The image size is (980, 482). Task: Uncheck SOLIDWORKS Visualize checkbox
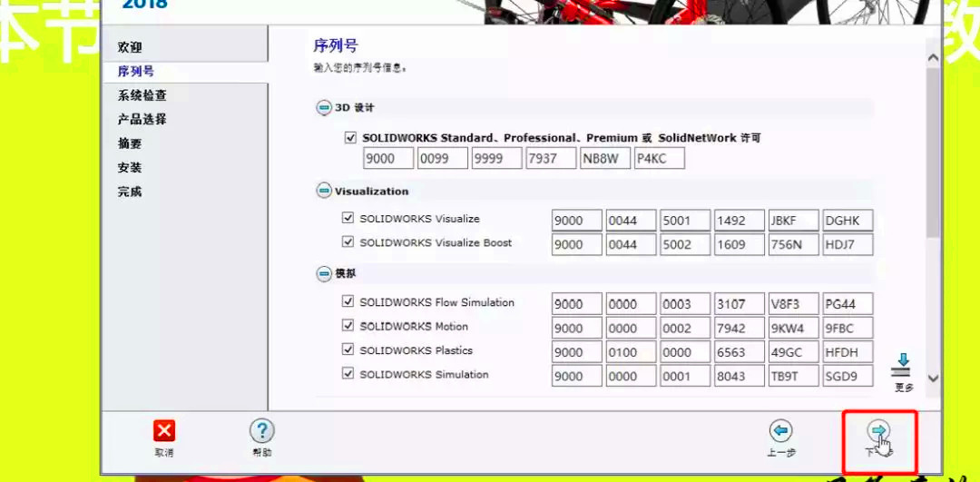pyautogui.click(x=348, y=218)
